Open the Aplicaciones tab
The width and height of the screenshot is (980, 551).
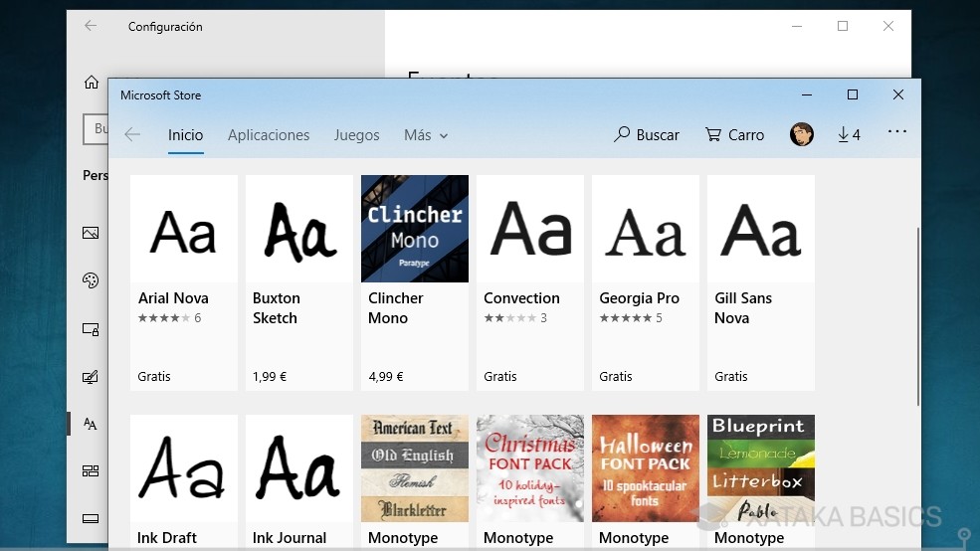point(269,135)
